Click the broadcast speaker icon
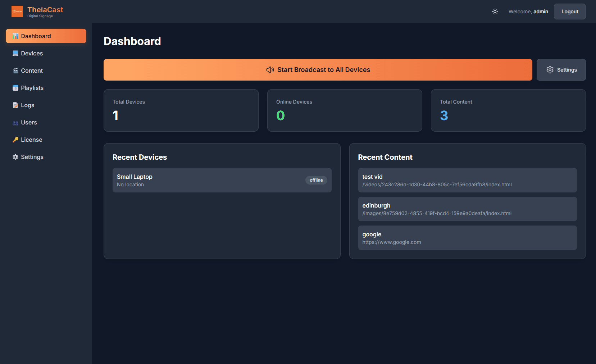 click(x=270, y=70)
